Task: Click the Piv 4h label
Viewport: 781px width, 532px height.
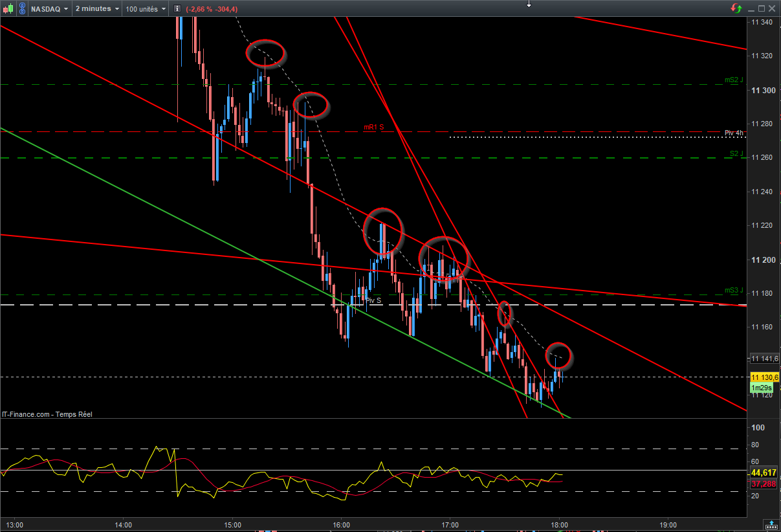Action: click(734, 133)
